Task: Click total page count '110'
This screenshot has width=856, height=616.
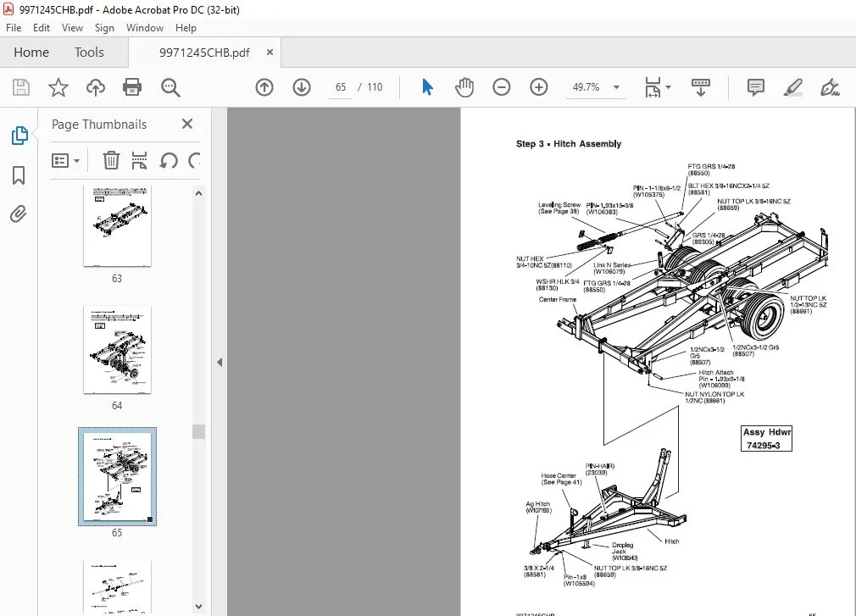Action: 375,87
